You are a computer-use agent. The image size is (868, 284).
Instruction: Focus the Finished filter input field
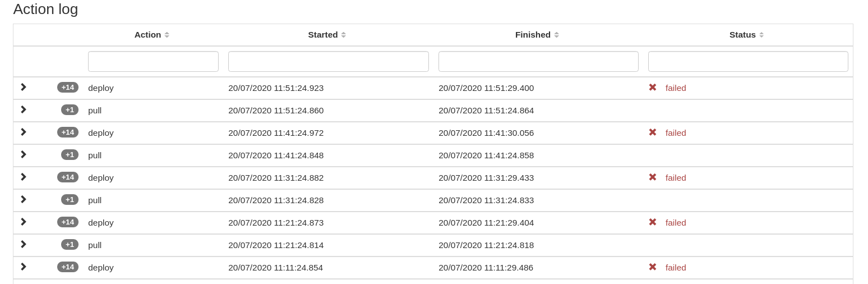click(538, 62)
